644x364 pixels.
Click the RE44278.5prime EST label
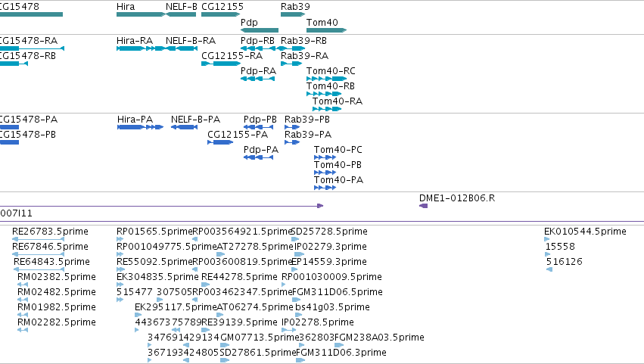tap(239, 277)
